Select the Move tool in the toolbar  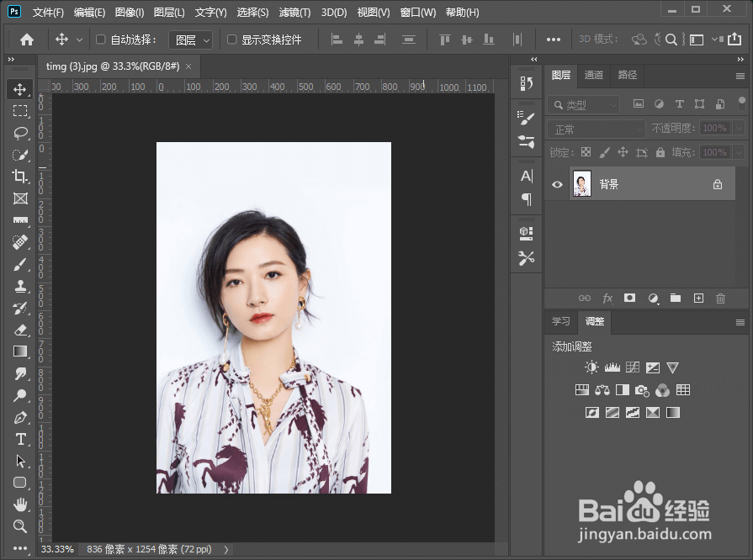pos(19,89)
